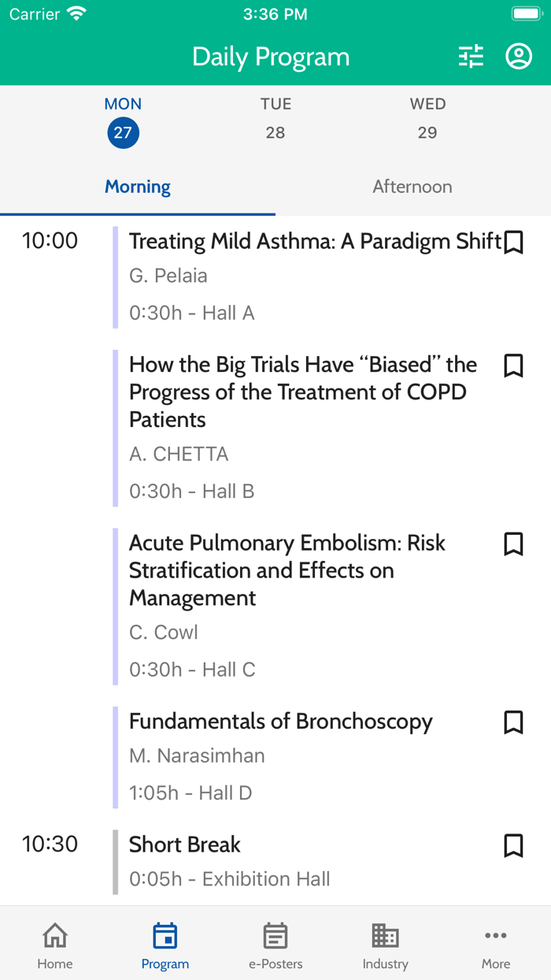Select Tuesday 28 in the day picker

pos(275,118)
